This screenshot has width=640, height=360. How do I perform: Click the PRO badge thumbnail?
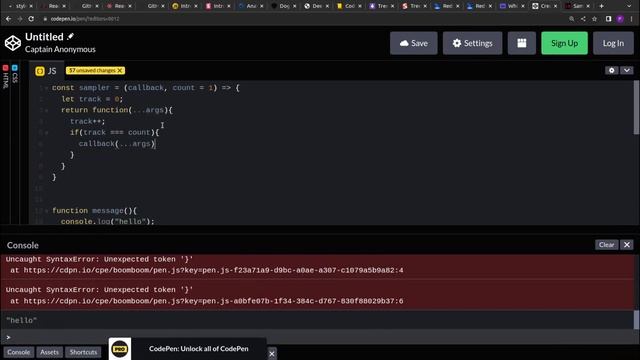pos(120,349)
